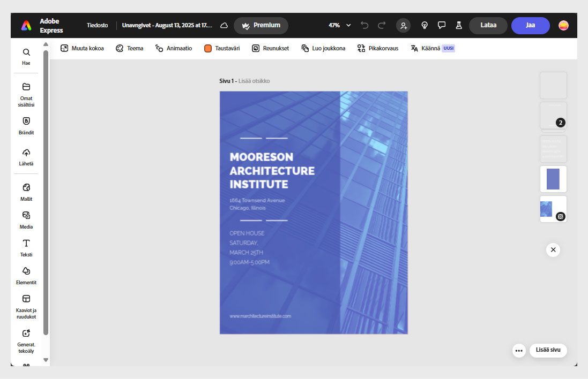Open the Tiedosto menu
588x379 pixels.
coord(97,25)
